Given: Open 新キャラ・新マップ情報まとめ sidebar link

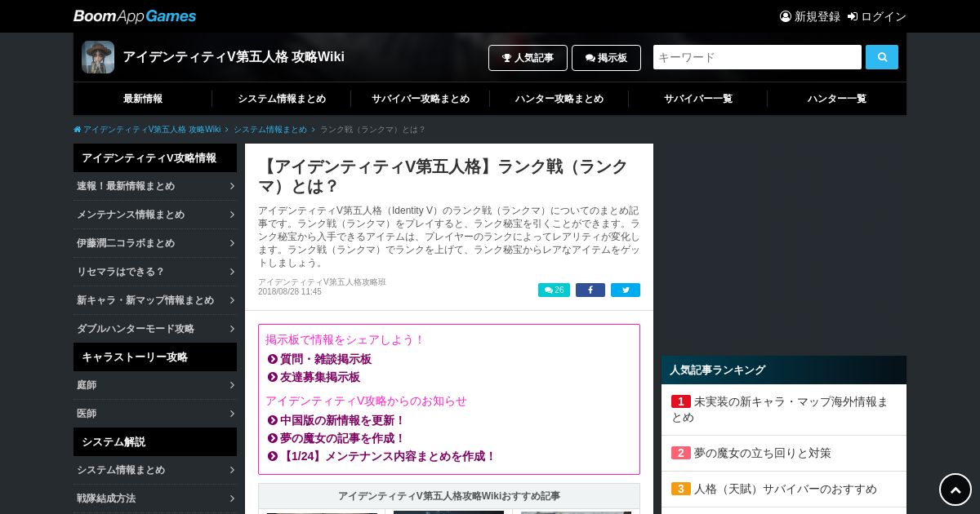Looking at the screenshot, I should (x=155, y=300).
